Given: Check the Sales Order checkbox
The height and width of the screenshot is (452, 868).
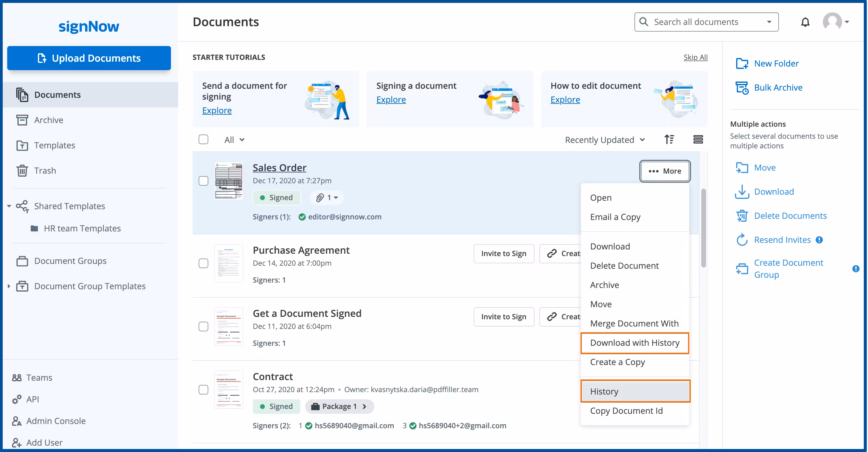Looking at the screenshot, I should click(203, 181).
